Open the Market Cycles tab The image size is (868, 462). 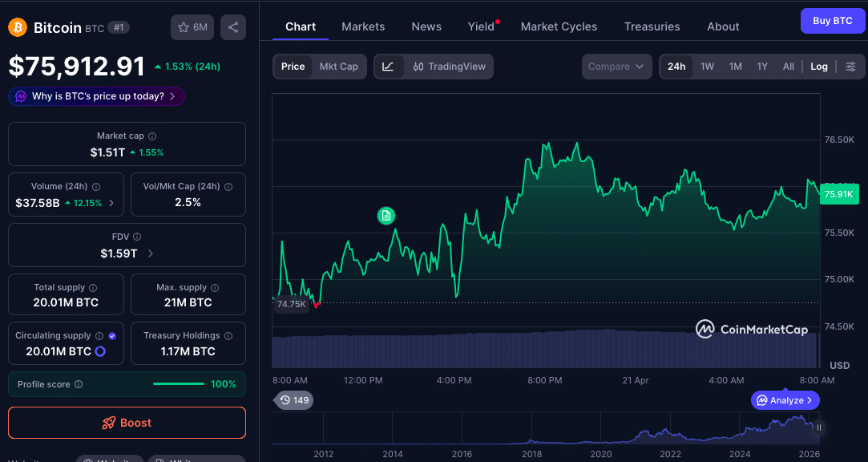(x=559, y=26)
